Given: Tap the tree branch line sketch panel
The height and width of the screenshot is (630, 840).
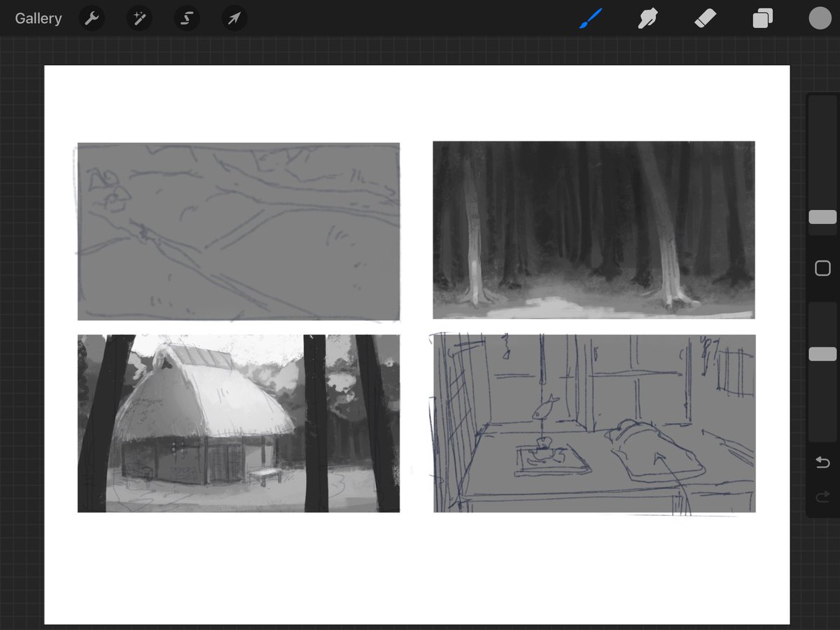Looking at the screenshot, I should [238, 232].
